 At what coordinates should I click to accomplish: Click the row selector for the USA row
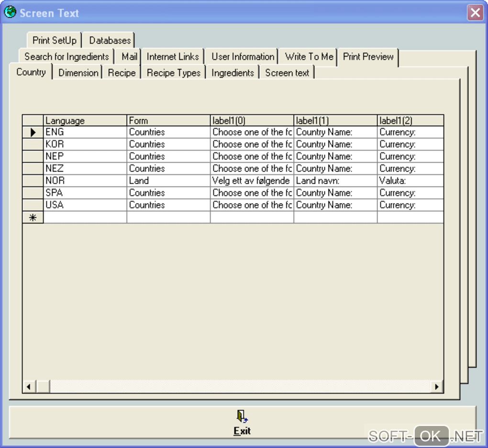[33, 205]
